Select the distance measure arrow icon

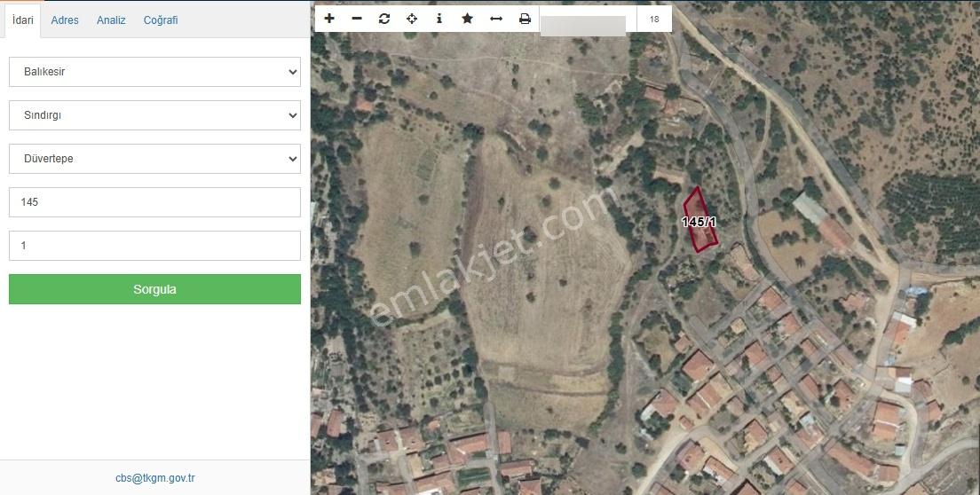495,19
